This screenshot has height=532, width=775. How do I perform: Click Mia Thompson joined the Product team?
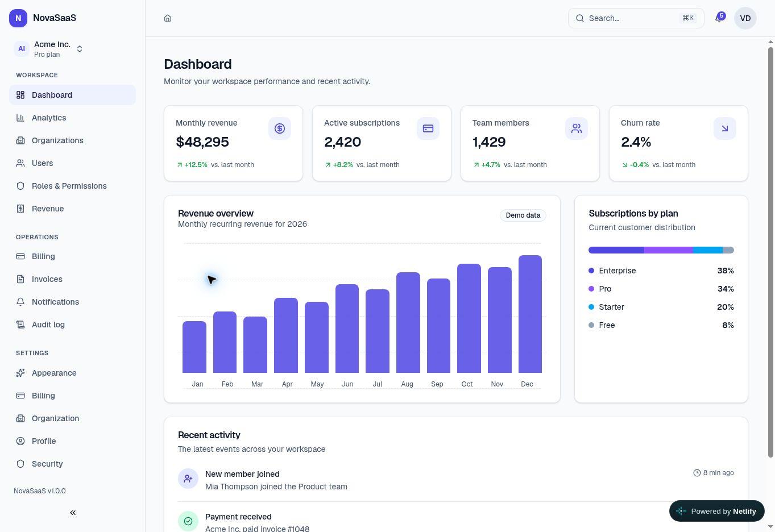pos(276,487)
